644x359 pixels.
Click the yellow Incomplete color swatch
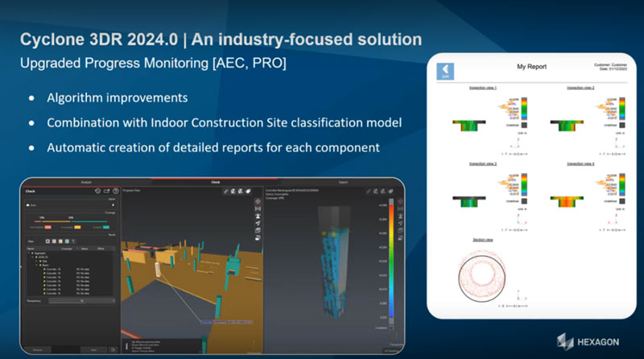77,227
